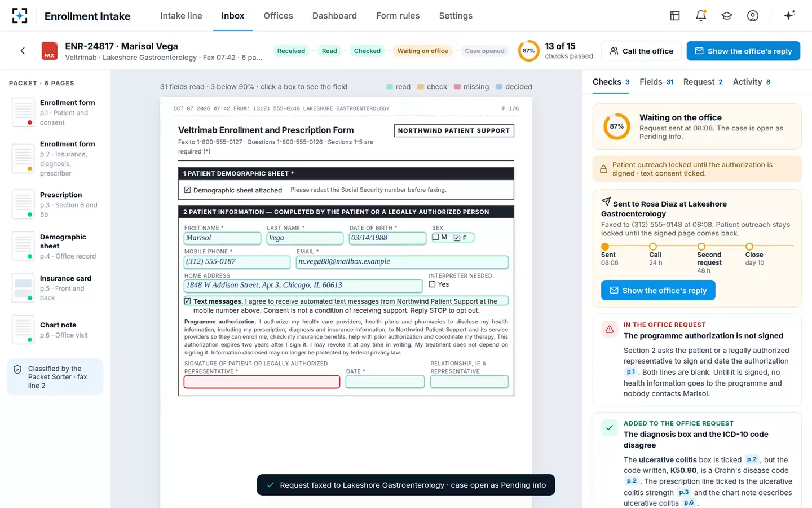Open the Form rules tab
Viewport: 812px width, 508px height.
point(398,16)
